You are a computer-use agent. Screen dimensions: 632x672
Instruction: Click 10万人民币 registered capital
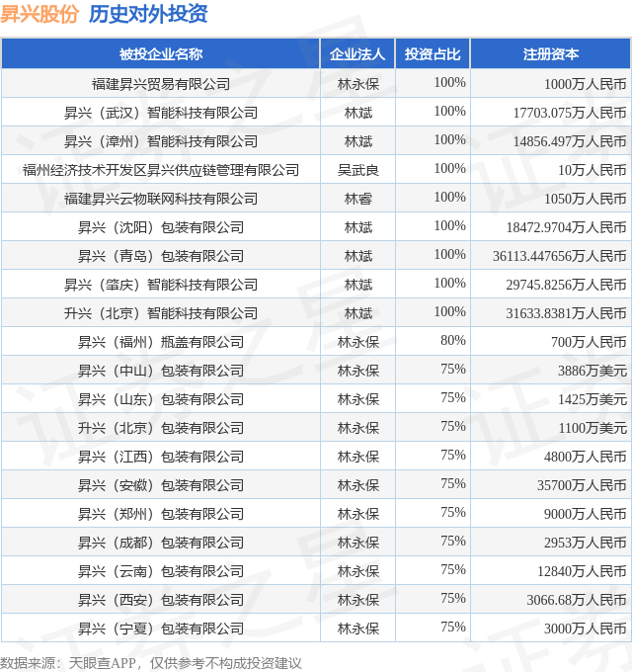[x=592, y=170]
